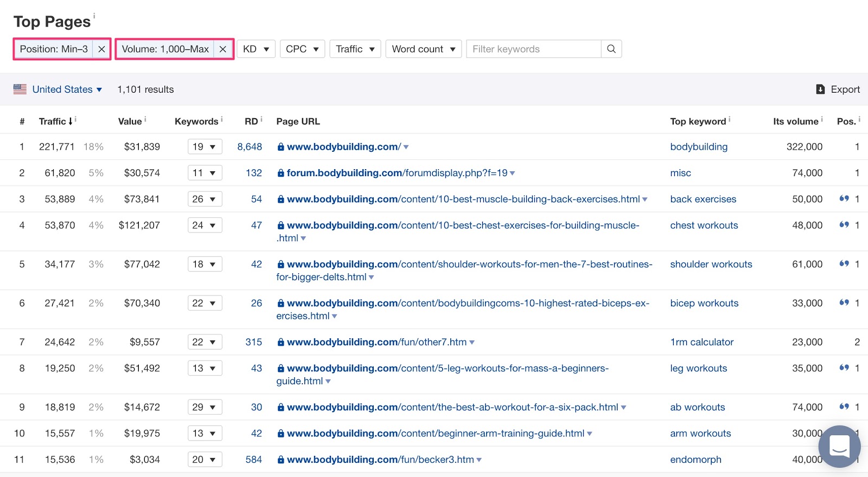Open the Word count filter dropdown
868x477 pixels.
pos(424,49)
